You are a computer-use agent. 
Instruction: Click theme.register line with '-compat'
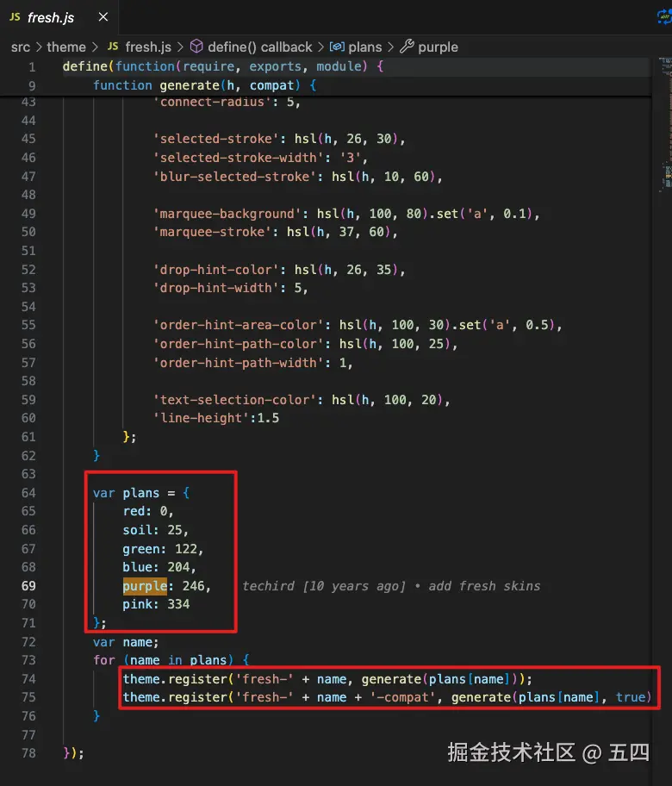(x=387, y=697)
